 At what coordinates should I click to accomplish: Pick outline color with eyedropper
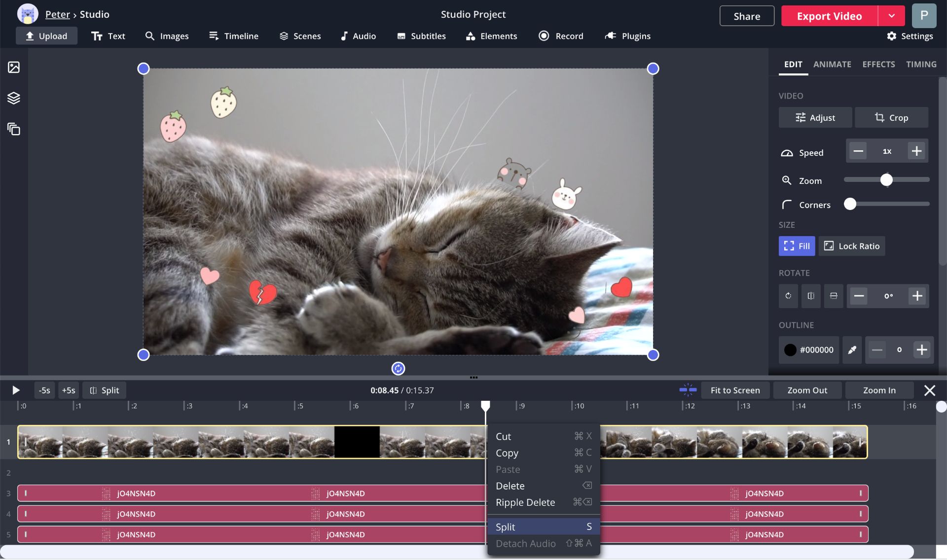852,350
